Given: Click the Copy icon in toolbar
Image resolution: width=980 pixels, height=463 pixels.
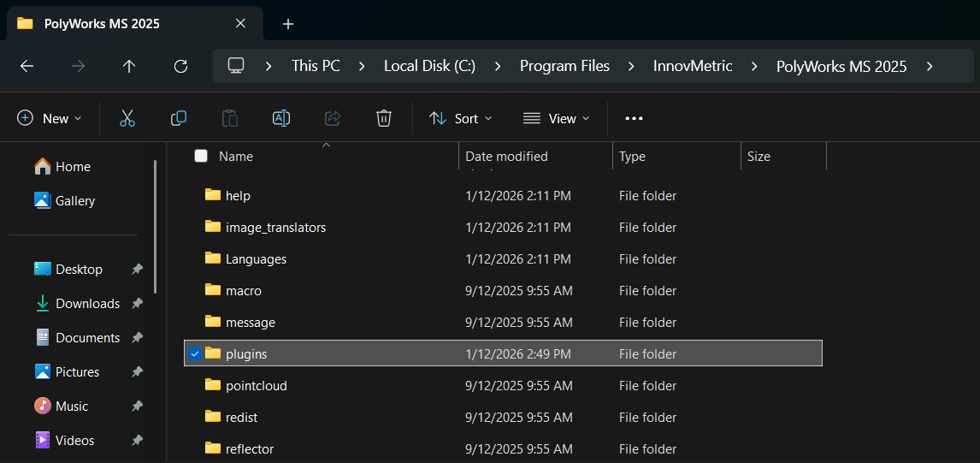Looking at the screenshot, I should [179, 117].
